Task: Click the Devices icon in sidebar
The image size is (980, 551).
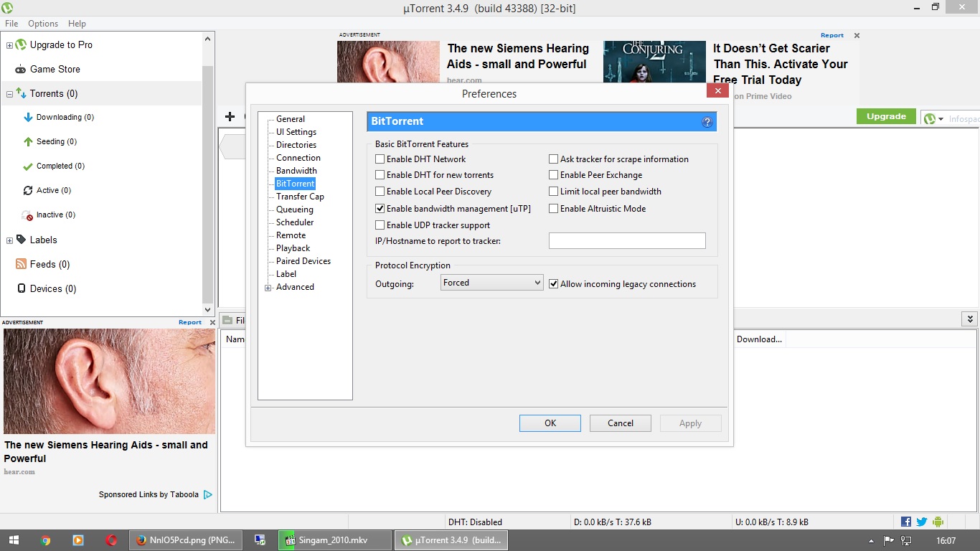Action: pos(21,288)
